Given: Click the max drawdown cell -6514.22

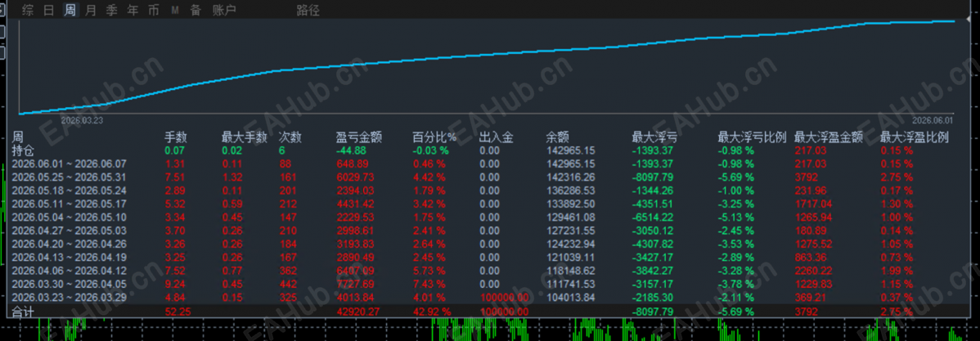Looking at the screenshot, I should 653,218.
